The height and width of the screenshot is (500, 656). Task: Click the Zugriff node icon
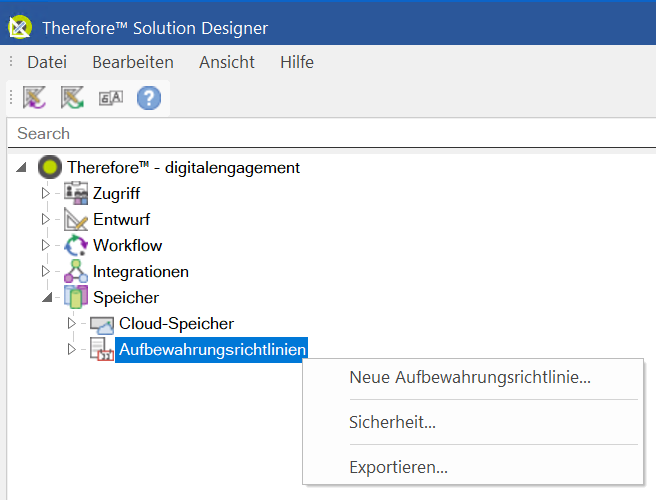pyautogui.click(x=76, y=193)
